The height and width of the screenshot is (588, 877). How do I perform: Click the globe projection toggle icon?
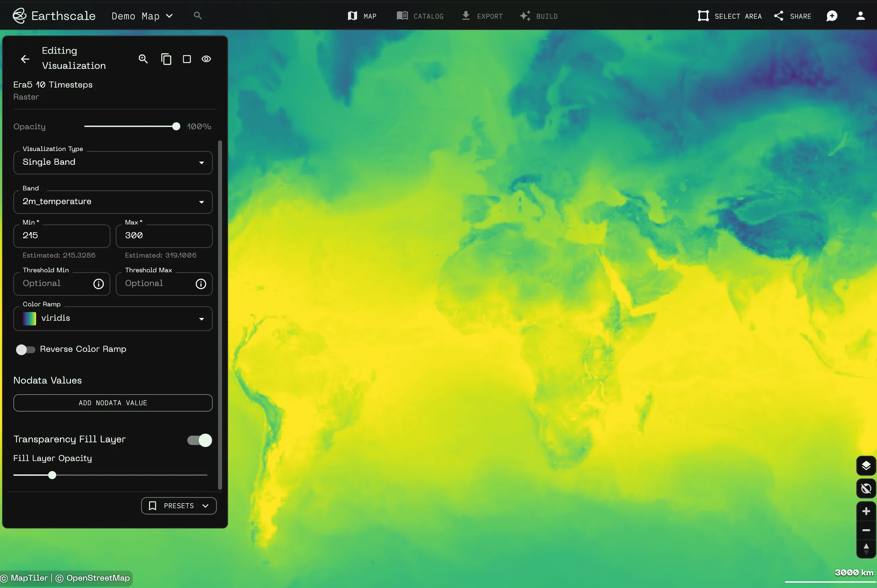(866, 488)
